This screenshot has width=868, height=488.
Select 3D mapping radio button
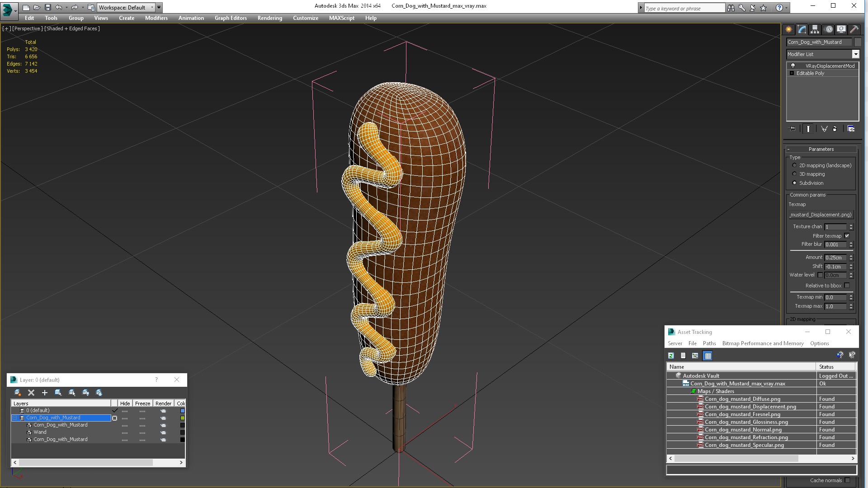pyautogui.click(x=794, y=174)
